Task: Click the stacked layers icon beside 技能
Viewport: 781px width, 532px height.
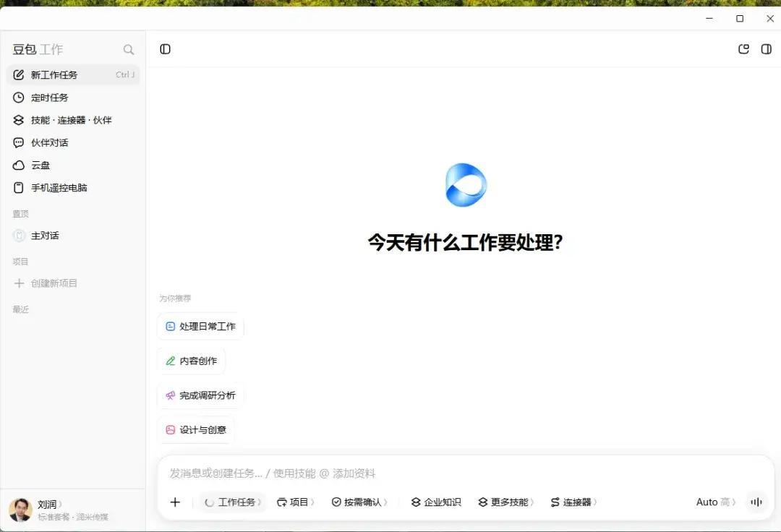Action: point(18,120)
